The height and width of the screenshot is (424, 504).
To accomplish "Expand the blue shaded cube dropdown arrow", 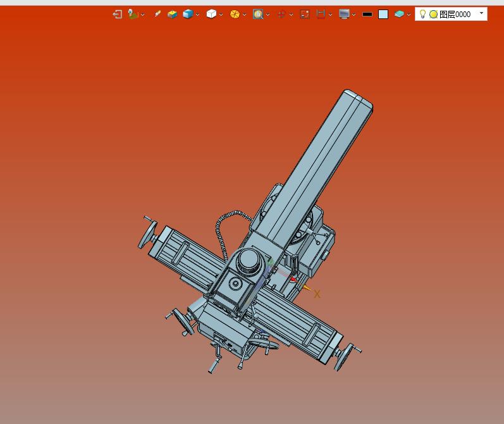I will point(198,15).
